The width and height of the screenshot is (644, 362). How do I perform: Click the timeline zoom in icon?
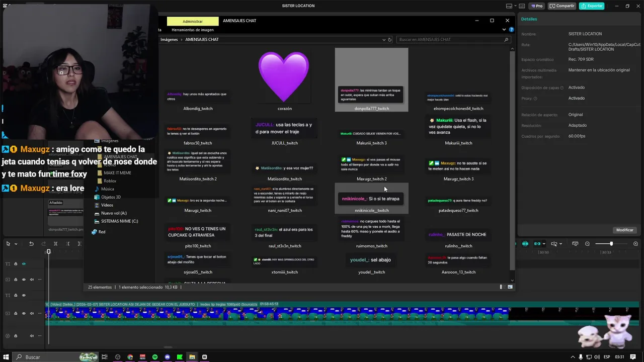(x=636, y=244)
